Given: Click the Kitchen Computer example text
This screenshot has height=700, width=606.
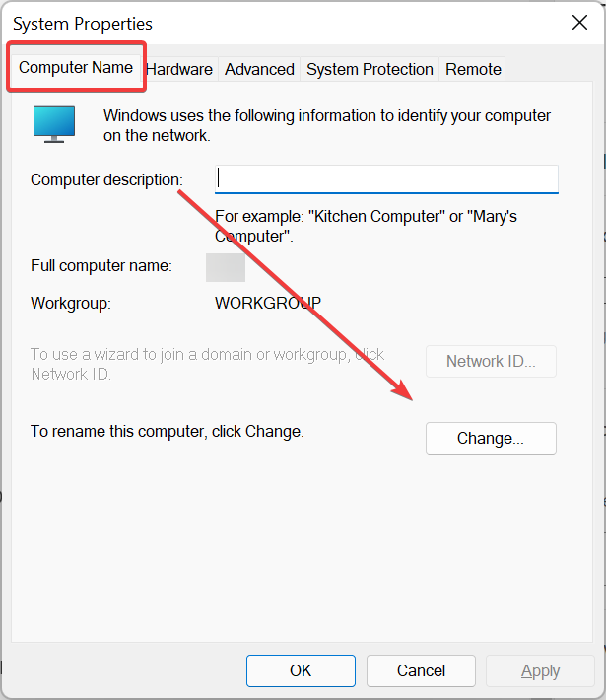Looking at the screenshot, I should pos(366,226).
